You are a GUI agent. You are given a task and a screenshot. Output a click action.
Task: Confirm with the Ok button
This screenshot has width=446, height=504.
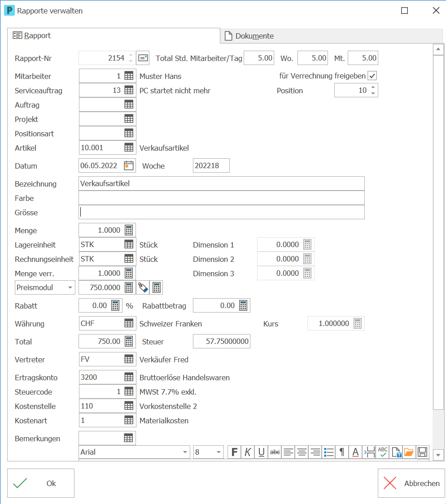point(41,483)
